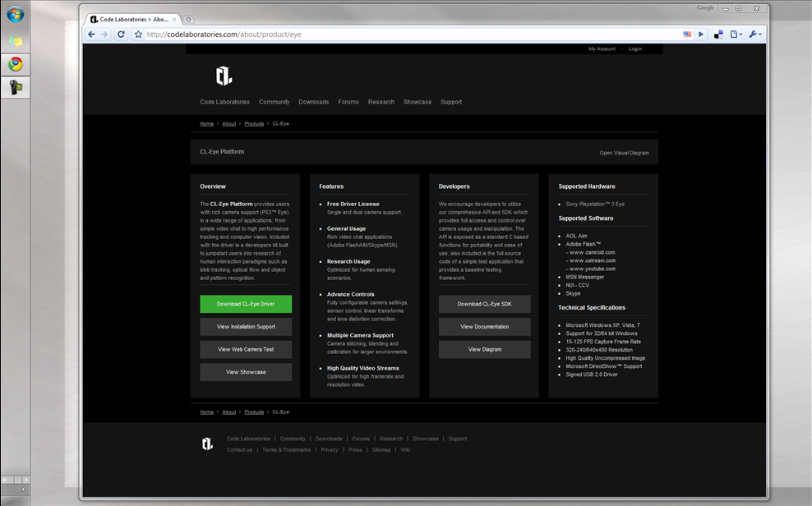The height and width of the screenshot is (506, 812).
Task: Bookmark this page with the star icon
Action: pos(138,34)
